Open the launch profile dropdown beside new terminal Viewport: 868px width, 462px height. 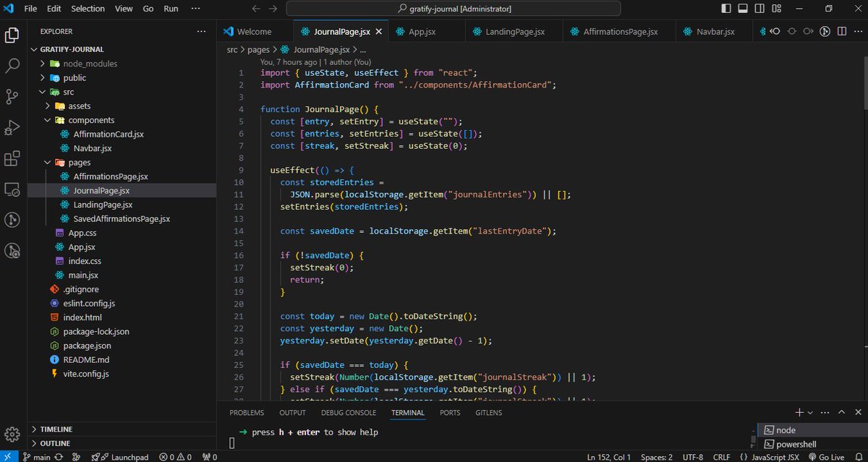[x=811, y=412]
